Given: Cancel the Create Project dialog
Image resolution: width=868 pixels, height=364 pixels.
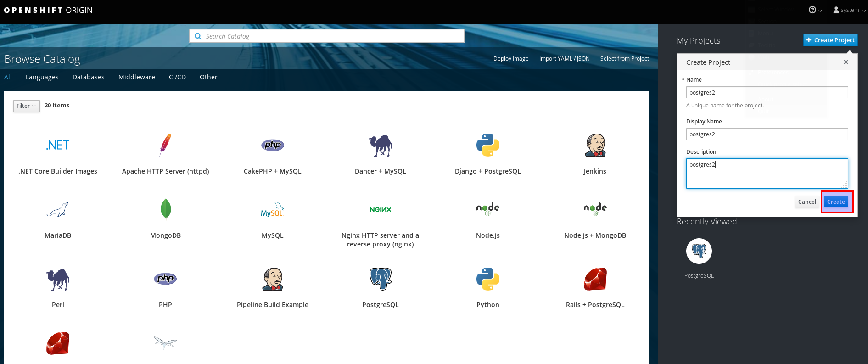Looking at the screenshot, I should (x=807, y=202).
